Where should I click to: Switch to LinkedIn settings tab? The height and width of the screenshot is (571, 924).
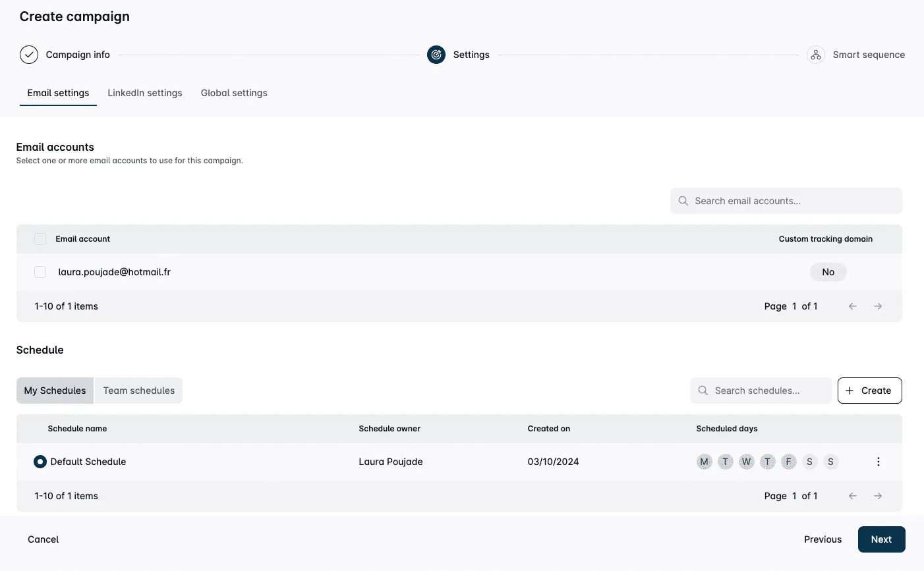coord(145,93)
